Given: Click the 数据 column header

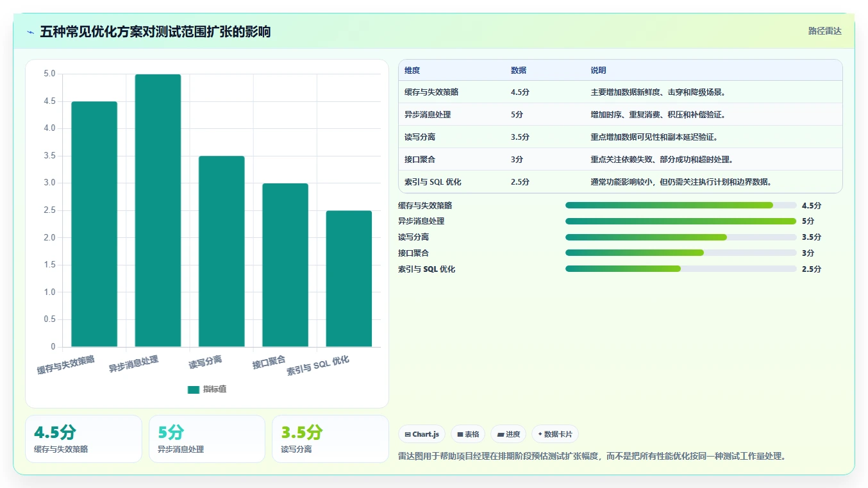Looking at the screenshot, I should tap(519, 71).
